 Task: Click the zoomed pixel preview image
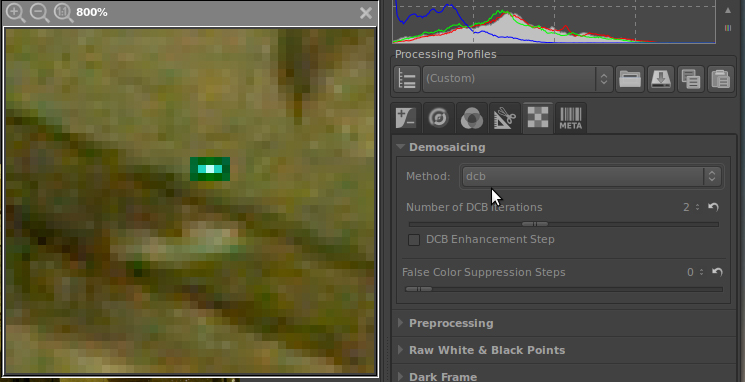[x=190, y=201]
